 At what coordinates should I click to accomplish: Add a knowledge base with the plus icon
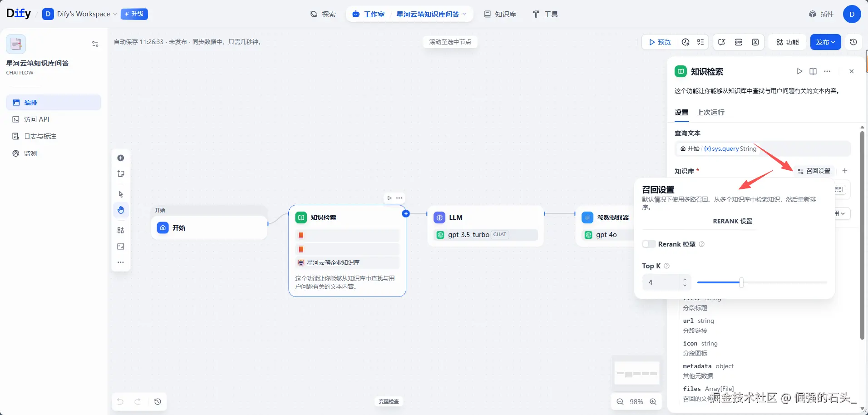(x=845, y=171)
